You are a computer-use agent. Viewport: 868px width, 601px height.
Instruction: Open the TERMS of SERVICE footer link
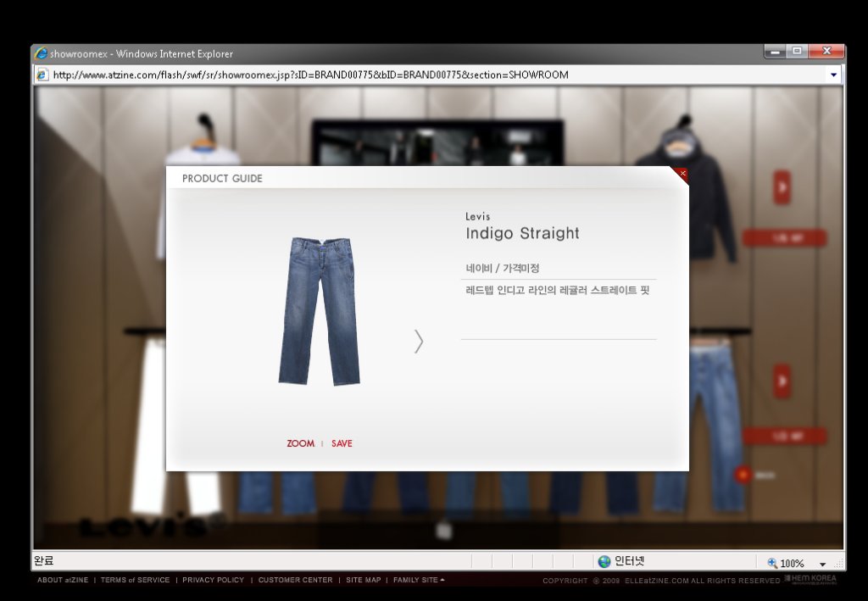coord(135,580)
